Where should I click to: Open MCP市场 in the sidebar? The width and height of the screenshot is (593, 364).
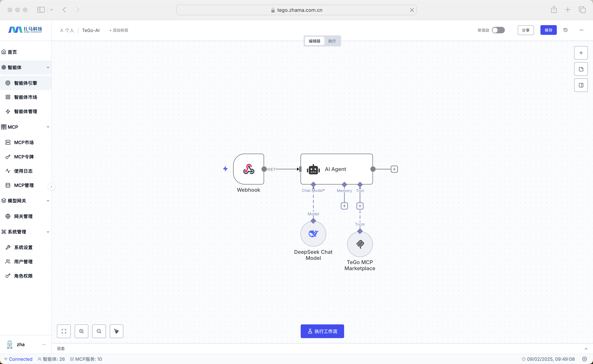(x=24, y=142)
